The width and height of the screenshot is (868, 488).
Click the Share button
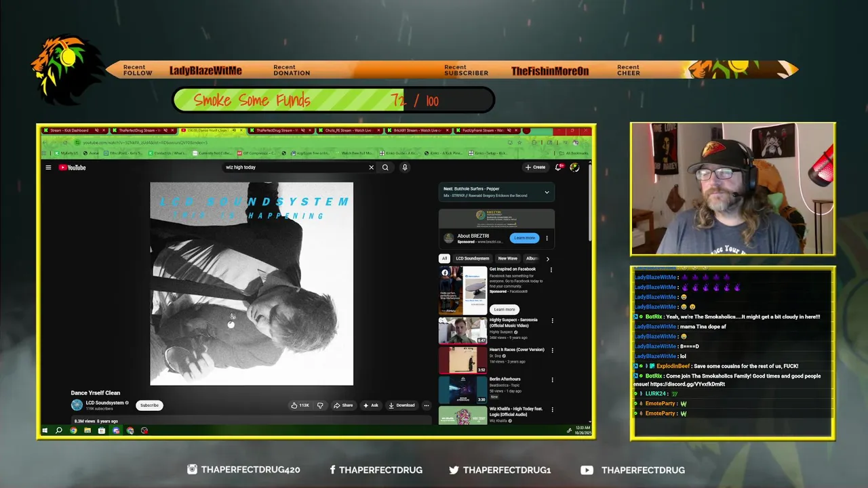[343, 405]
